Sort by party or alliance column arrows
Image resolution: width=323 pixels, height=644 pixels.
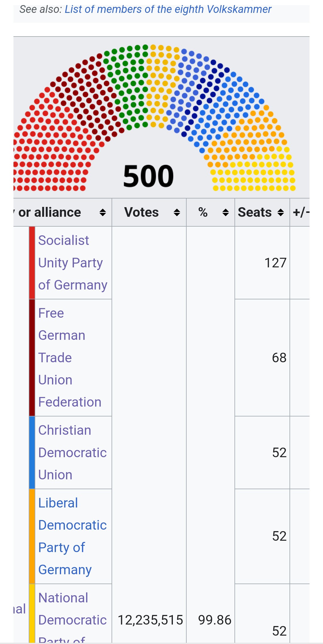point(103,213)
